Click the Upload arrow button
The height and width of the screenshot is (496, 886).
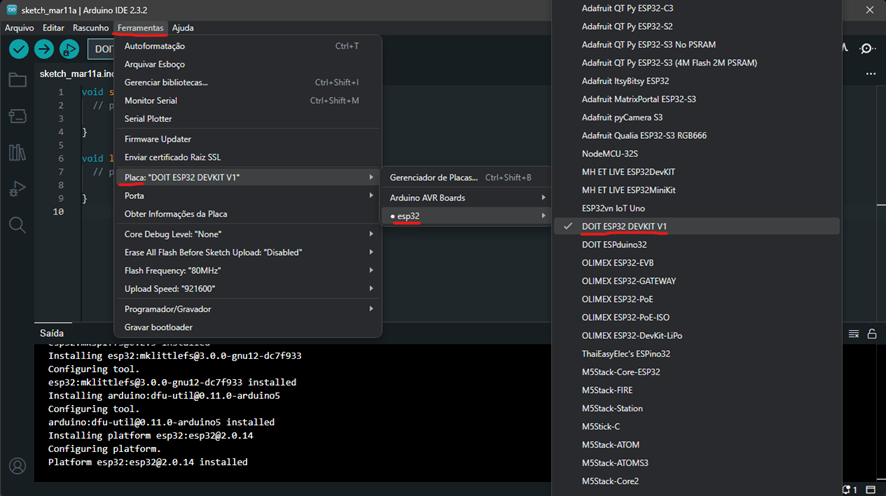[44, 49]
